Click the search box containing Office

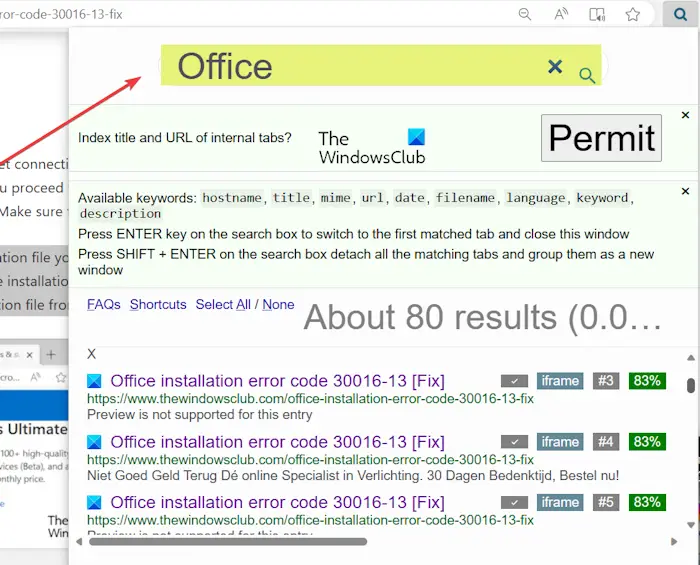coord(381,65)
